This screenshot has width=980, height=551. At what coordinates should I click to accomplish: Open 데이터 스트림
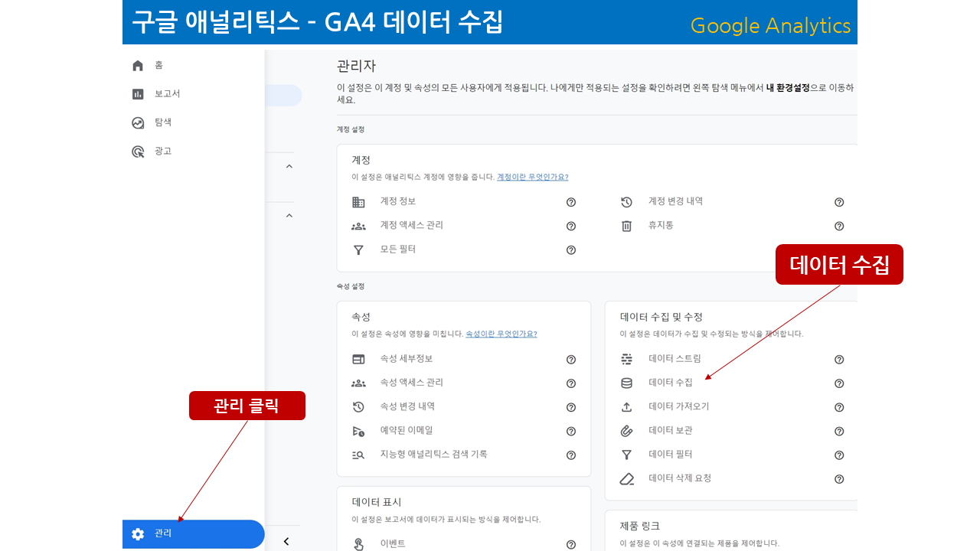tap(675, 358)
